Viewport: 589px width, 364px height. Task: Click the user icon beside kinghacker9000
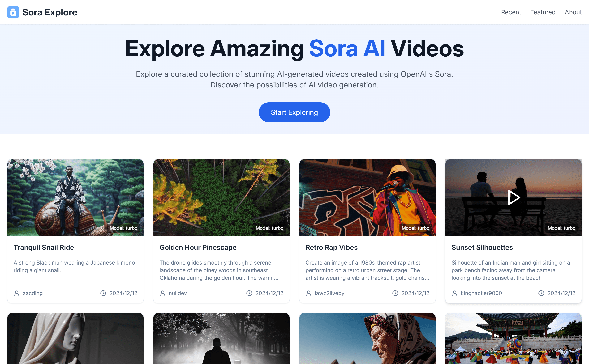(x=455, y=293)
